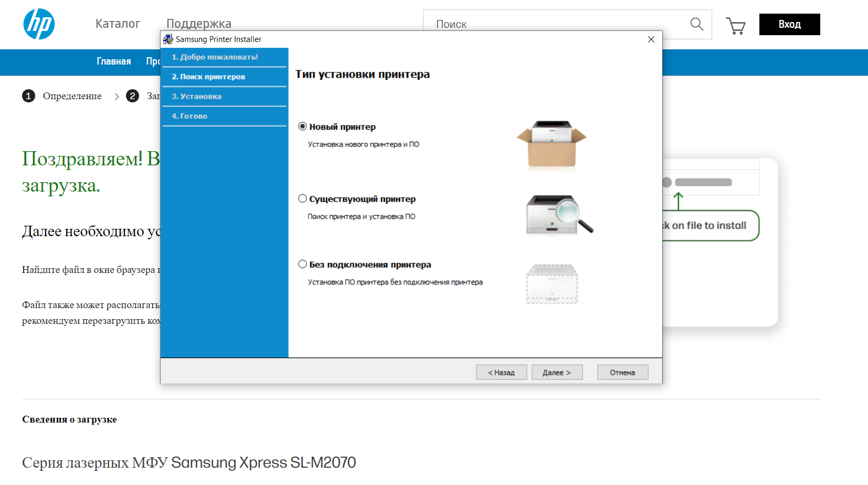Image resolution: width=868 pixels, height=485 pixels.
Task: Click the Отмена button
Action: [x=622, y=372]
